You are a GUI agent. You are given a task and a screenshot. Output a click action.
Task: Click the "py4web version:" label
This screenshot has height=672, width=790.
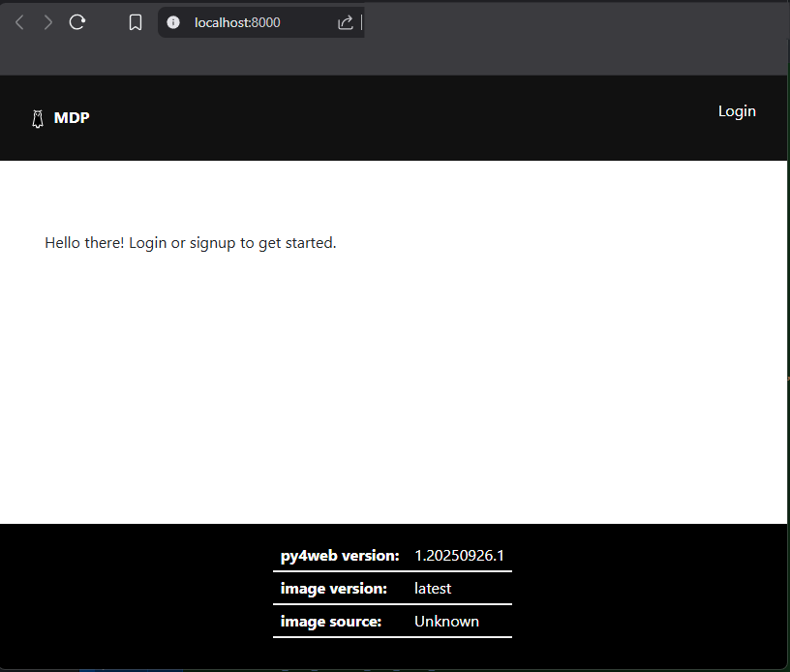pyautogui.click(x=340, y=556)
